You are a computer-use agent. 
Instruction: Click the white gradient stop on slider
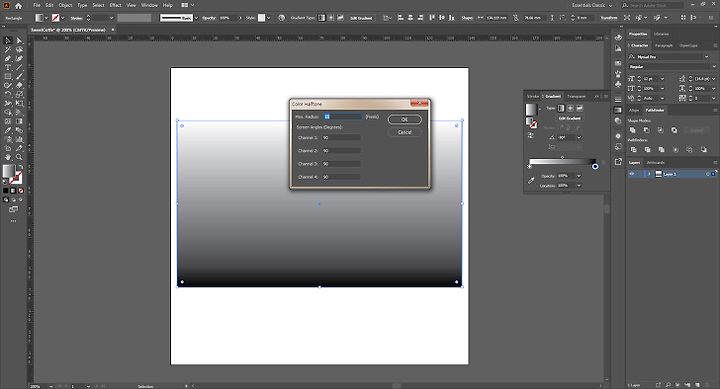pos(529,167)
